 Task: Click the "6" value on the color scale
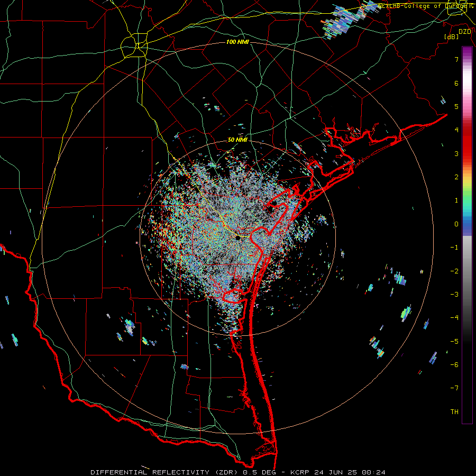[456, 83]
